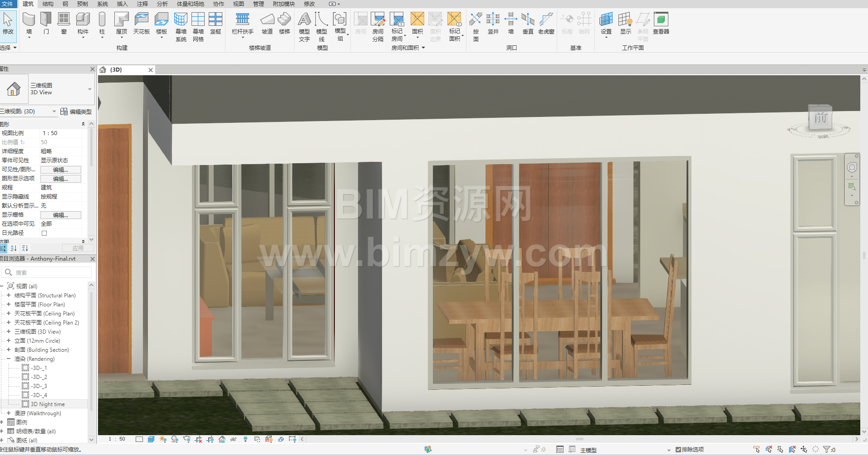Switch to the 注释 ribbon tab
Viewport: 868px width, 456px height.
(142, 4)
